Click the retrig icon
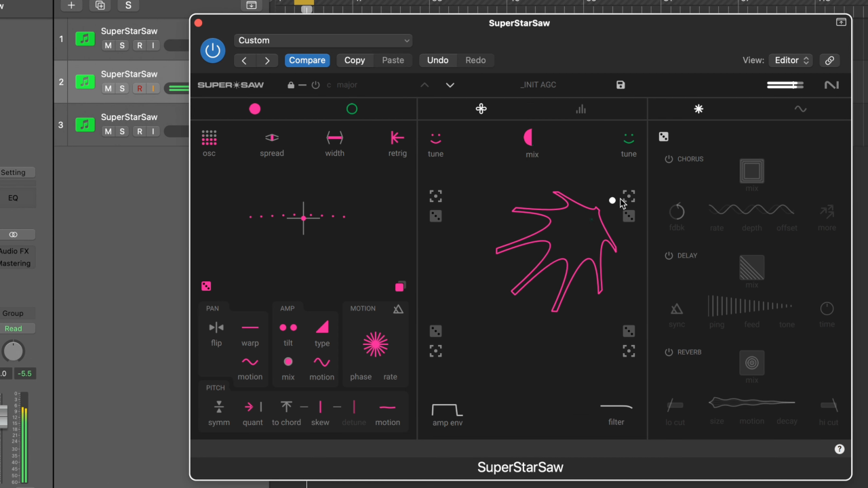 click(x=397, y=138)
